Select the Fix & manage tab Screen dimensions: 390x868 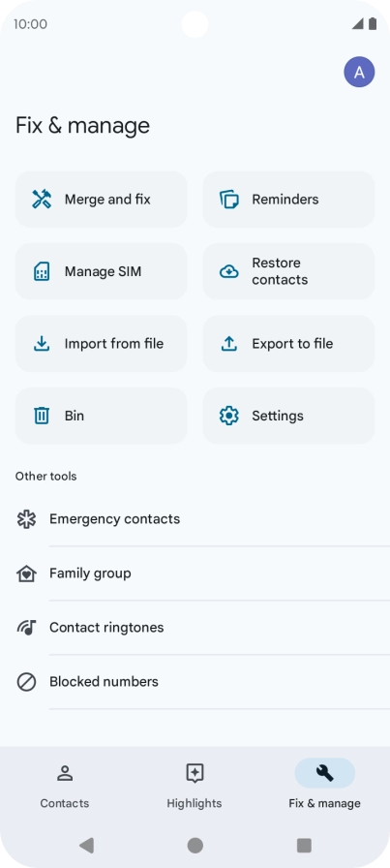coord(325,786)
